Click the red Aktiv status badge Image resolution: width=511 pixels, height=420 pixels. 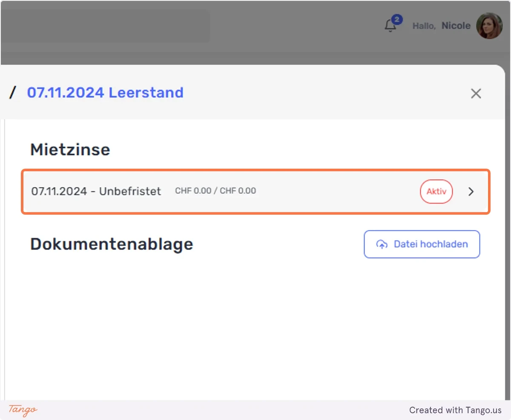click(436, 192)
